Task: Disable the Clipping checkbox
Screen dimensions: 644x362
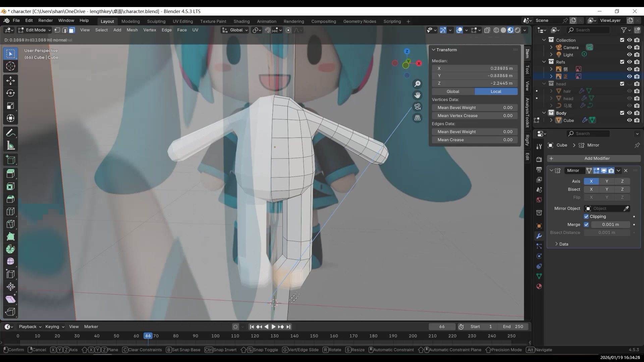Action: click(x=586, y=217)
